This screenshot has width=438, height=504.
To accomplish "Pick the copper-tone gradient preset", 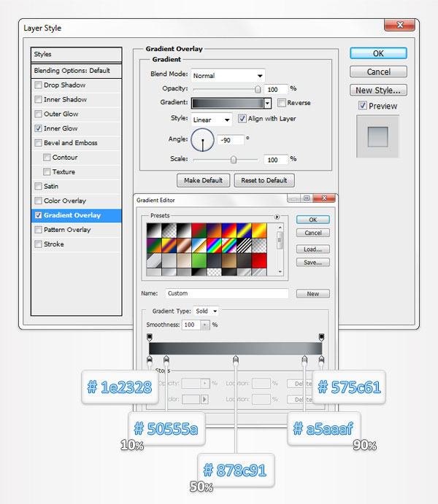I will tap(184, 246).
